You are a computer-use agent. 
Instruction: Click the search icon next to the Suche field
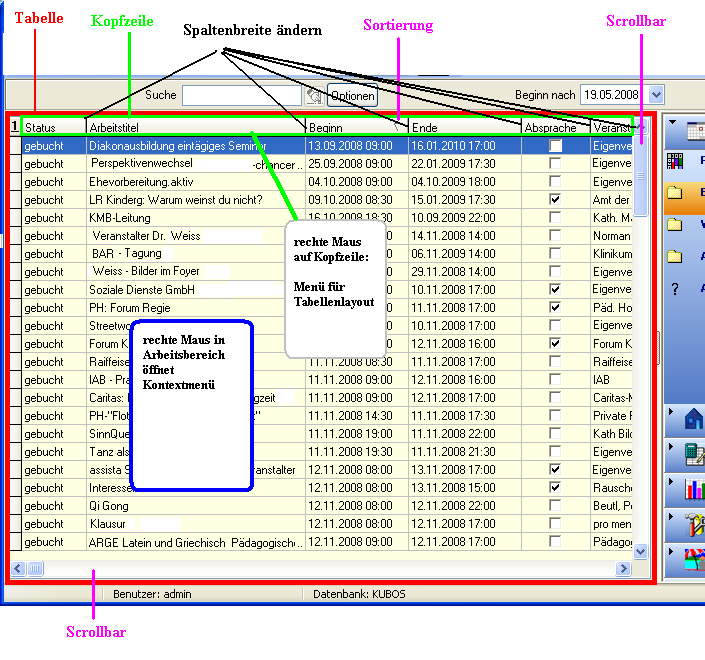tap(314, 96)
